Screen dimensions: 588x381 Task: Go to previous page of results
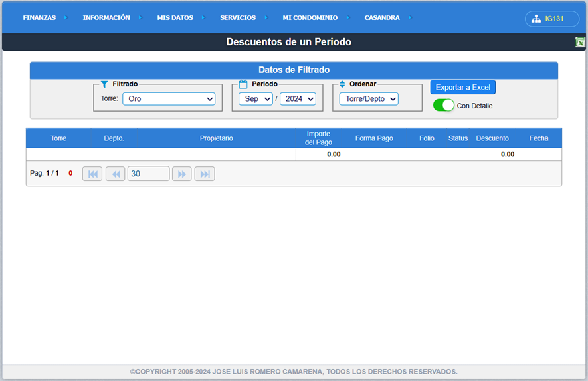pos(116,174)
